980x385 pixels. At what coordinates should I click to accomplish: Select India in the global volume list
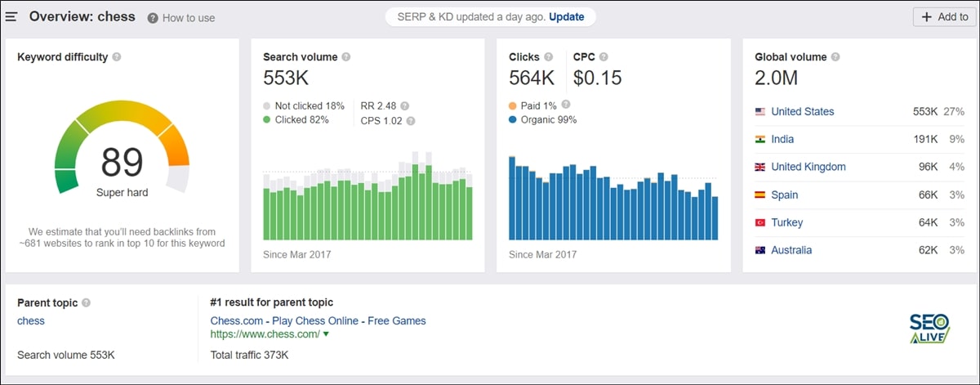[x=782, y=140]
